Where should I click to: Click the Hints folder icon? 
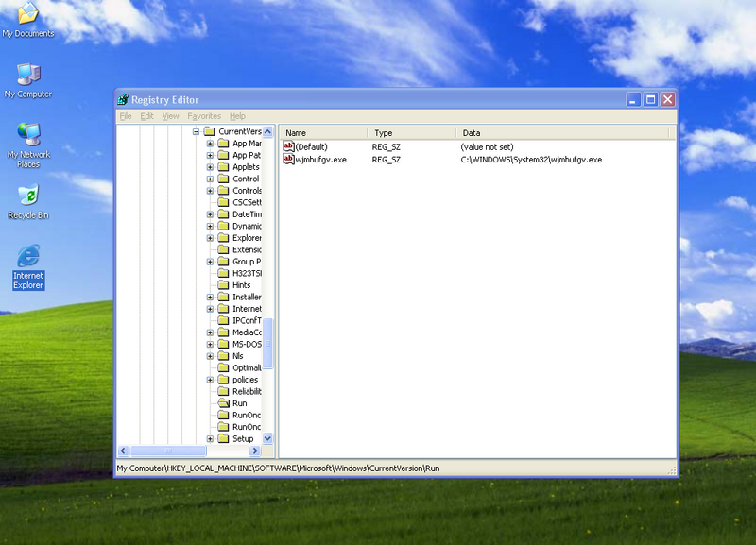click(x=223, y=285)
